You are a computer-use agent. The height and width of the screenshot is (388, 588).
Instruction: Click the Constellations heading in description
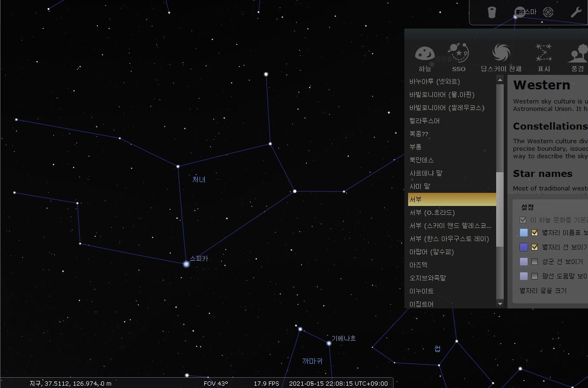[550, 126]
